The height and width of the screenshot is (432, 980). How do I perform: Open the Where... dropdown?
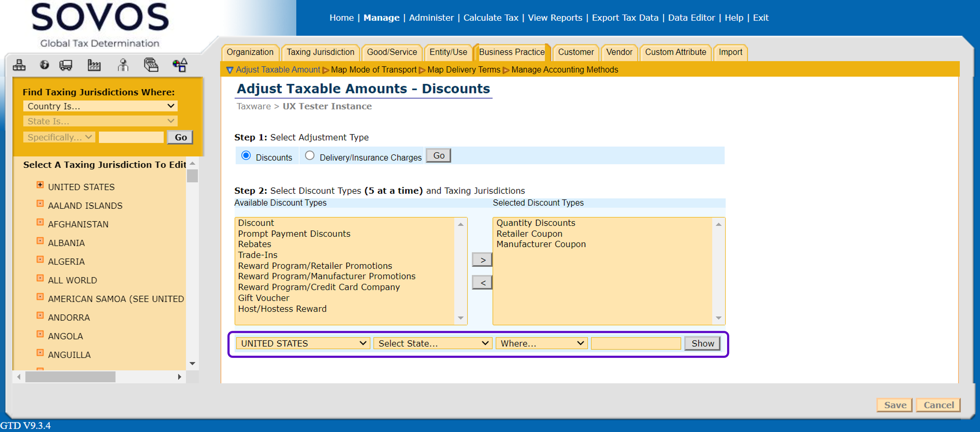(x=541, y=343)
